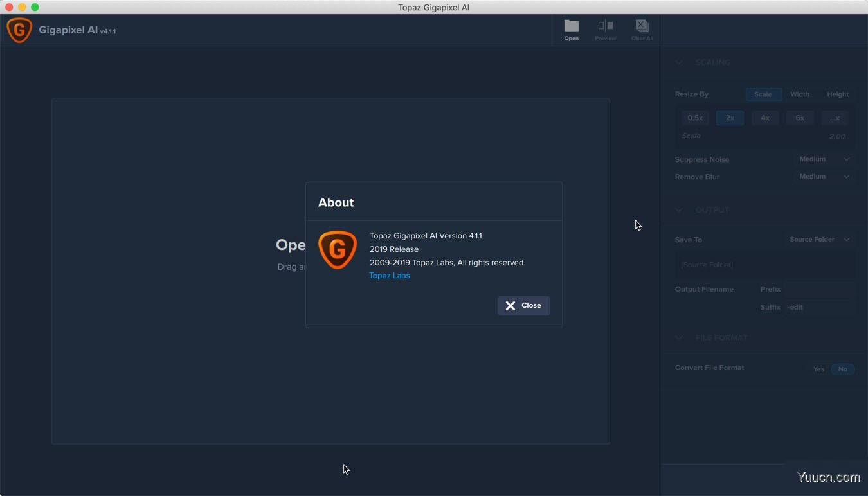Select Resize By Width option

(x=800, y=94)
